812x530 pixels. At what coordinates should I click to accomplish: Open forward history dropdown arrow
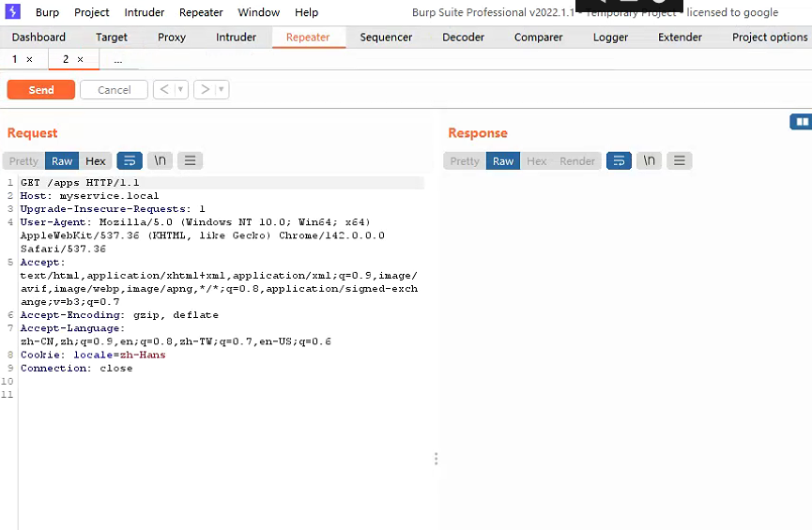click(x=222, y=89)
